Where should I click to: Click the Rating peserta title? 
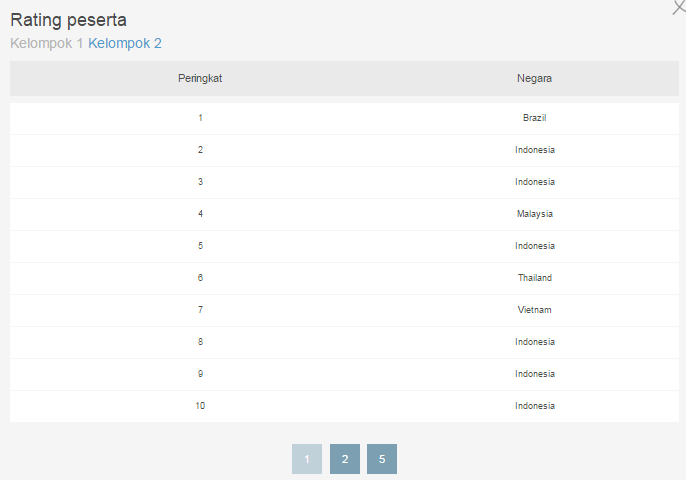coord(68,20)
